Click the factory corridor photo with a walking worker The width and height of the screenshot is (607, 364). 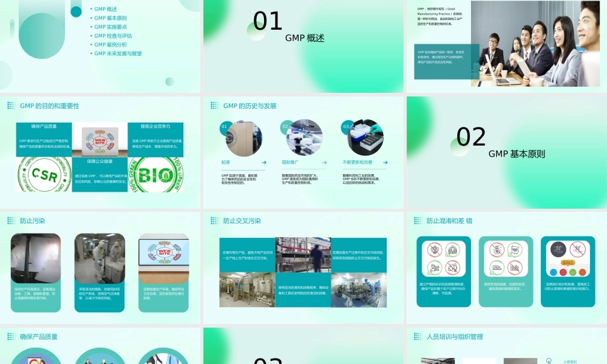tap(303, 255)
